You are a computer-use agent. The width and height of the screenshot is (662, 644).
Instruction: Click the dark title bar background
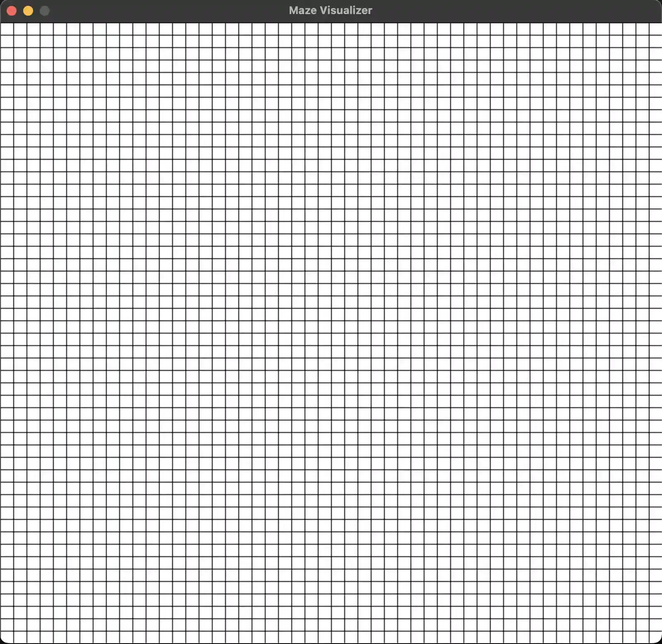(x=165, y=10)
